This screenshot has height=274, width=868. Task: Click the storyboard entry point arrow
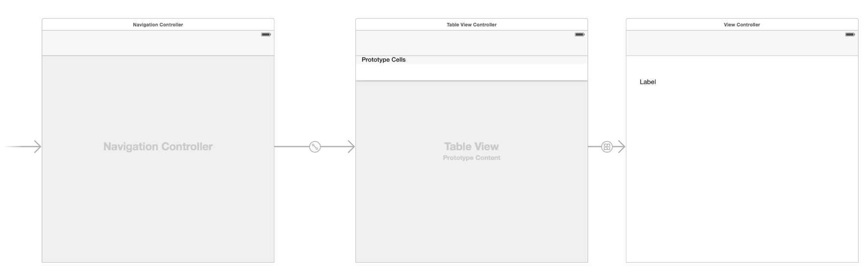point(23,147)
